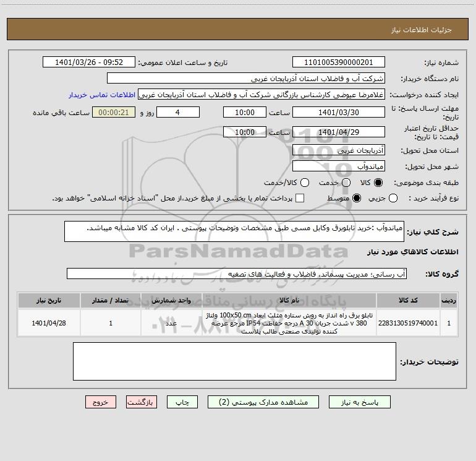Viewport: 476px width, 461px height.
Task: Click the price validity time field
Action: click(245, 132)
